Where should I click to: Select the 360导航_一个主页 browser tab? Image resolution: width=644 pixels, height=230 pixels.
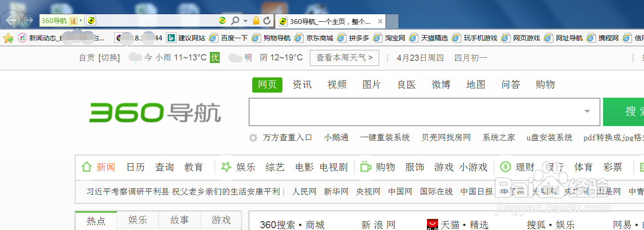tap(330, 21)
